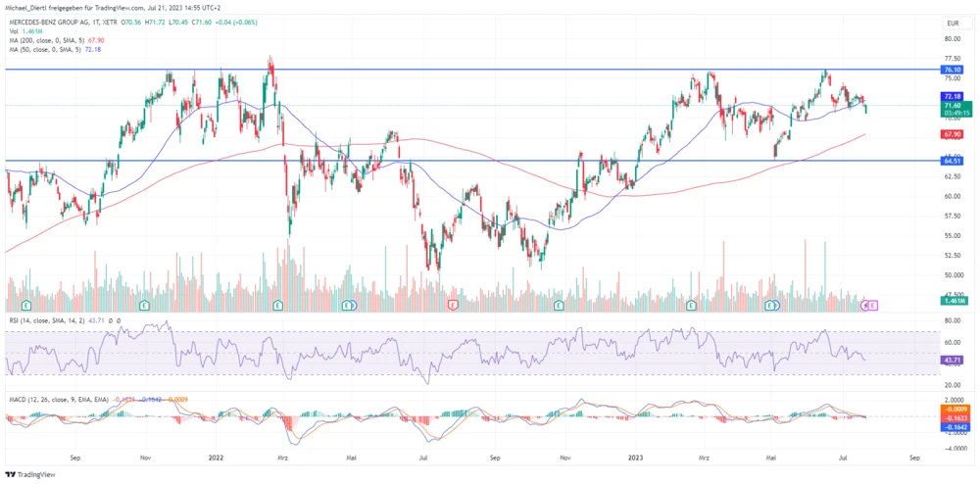Open the EUR currency selector
The height and width of the screenshot is (484, 980).
[951, 23]
